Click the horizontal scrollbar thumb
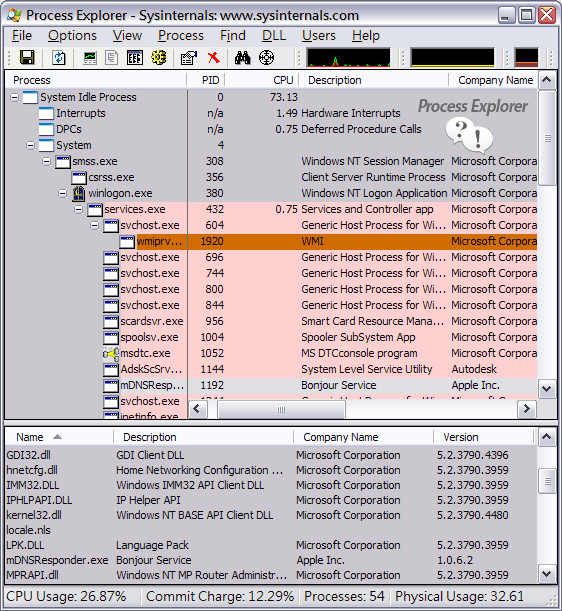 (281, 409)
